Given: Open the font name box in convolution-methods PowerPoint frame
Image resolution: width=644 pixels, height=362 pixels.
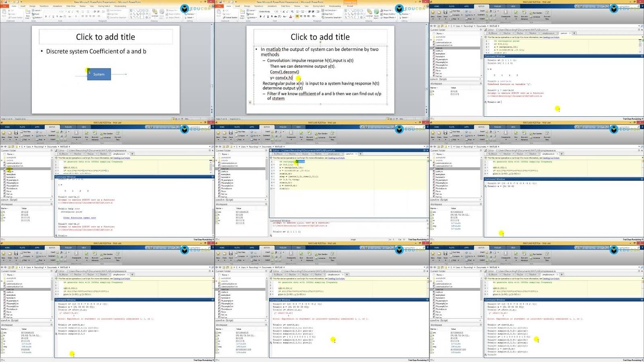Looking at the screenshot, I should (266, 12).
